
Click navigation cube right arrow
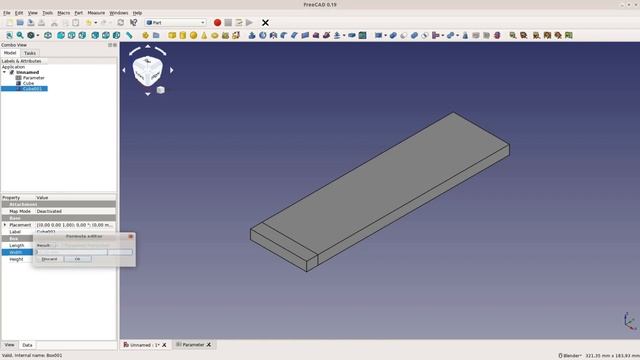171,70
